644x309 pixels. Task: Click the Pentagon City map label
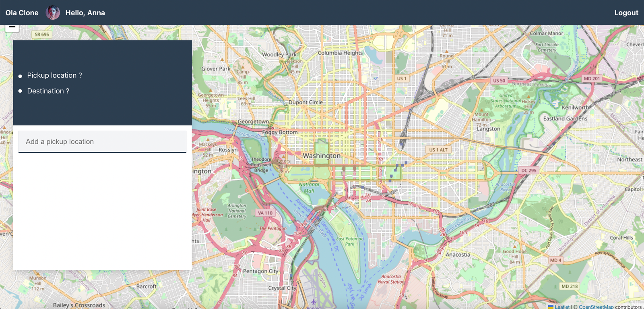point(260,271)
